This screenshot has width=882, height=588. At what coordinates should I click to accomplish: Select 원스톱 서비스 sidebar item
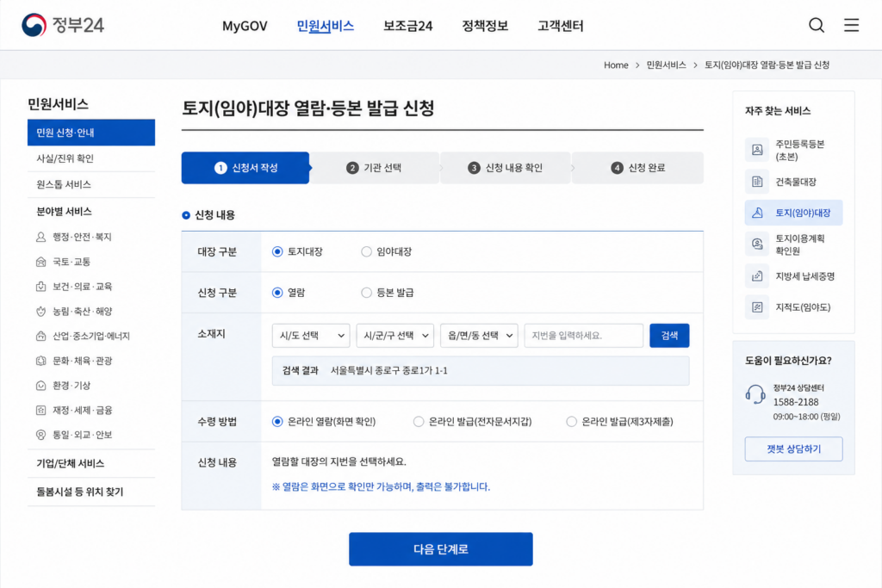pos(91,184)
